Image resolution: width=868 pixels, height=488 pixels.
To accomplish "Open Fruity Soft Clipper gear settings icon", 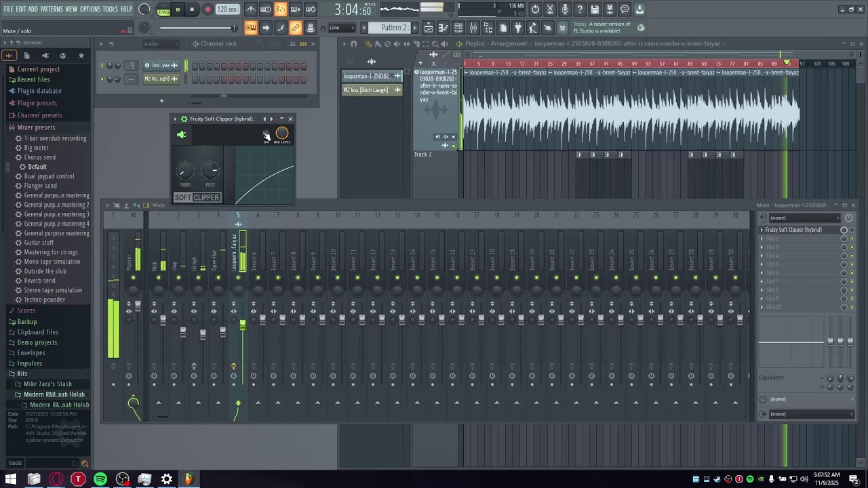I will click(184, 119).
